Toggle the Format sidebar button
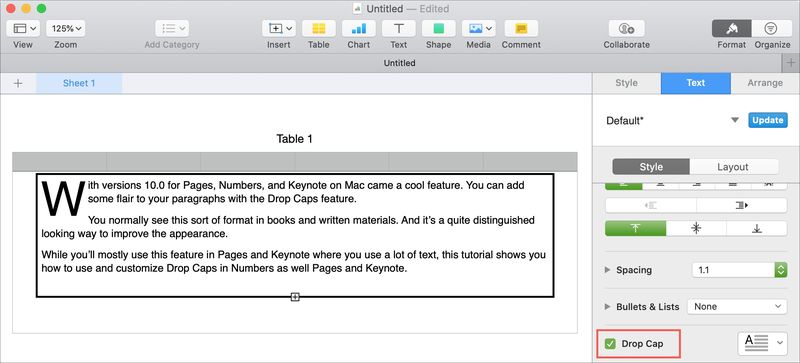The width and height of the screenshot is (800, 363). (732, 29)
